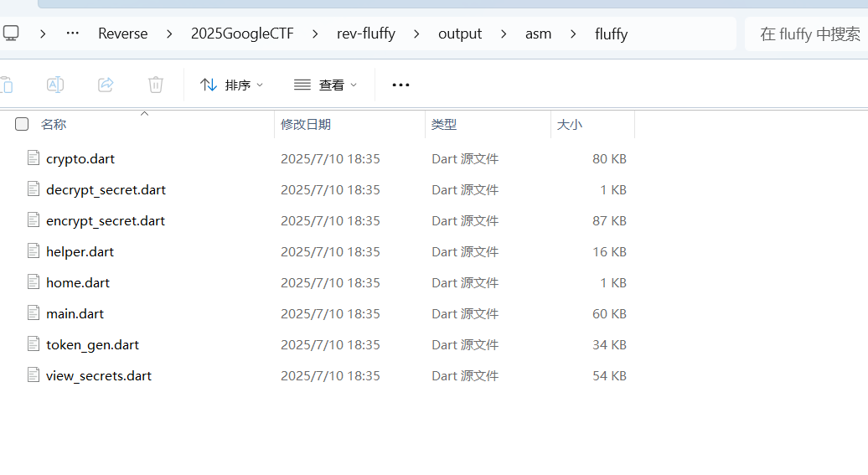Click the Rename toolbar icon

coord(54,85)
